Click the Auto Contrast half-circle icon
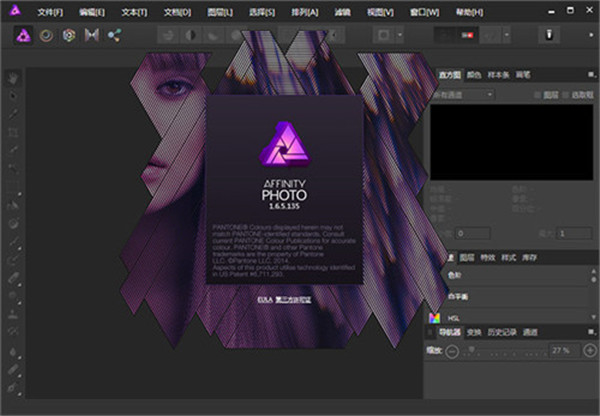Image resolution: width=600 pixels, height=416 pixels. [x=190, y=36]
